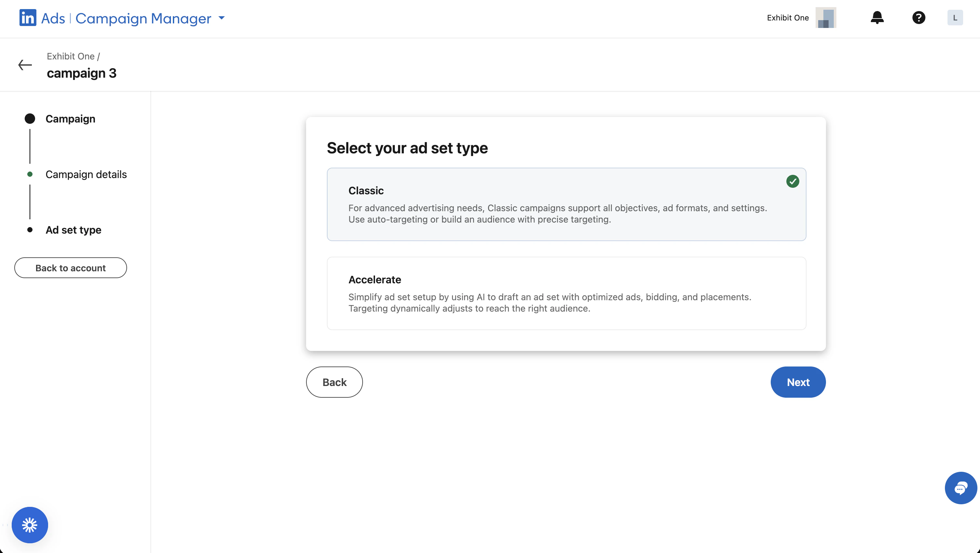
Task: Click the Exhibit One breadcrumb link
Action: 71,56
